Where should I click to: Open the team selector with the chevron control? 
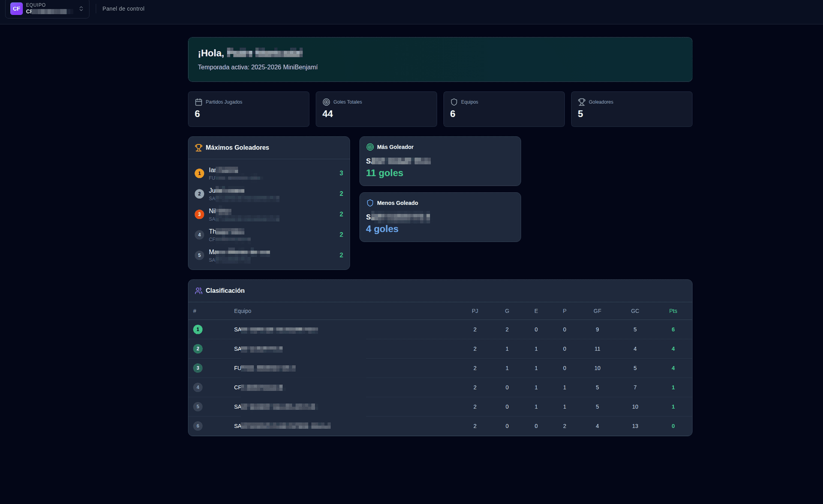pos(81,9)
